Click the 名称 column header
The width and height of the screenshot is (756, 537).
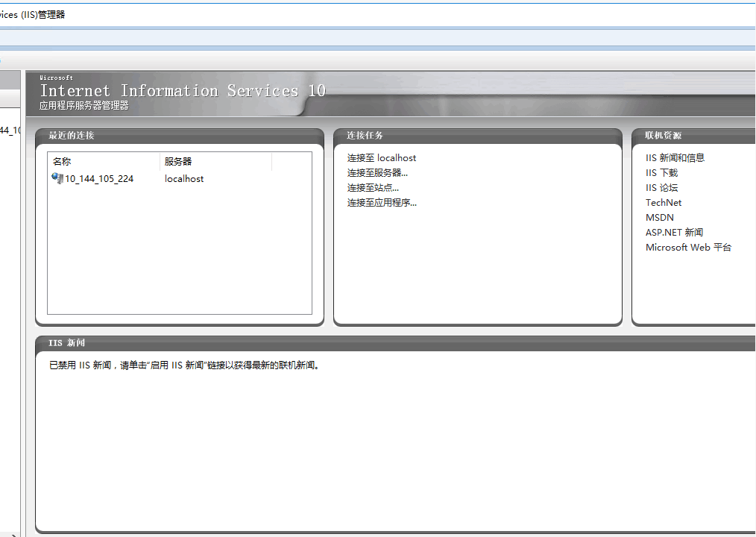pyautogui.click(x=103, y=162)
